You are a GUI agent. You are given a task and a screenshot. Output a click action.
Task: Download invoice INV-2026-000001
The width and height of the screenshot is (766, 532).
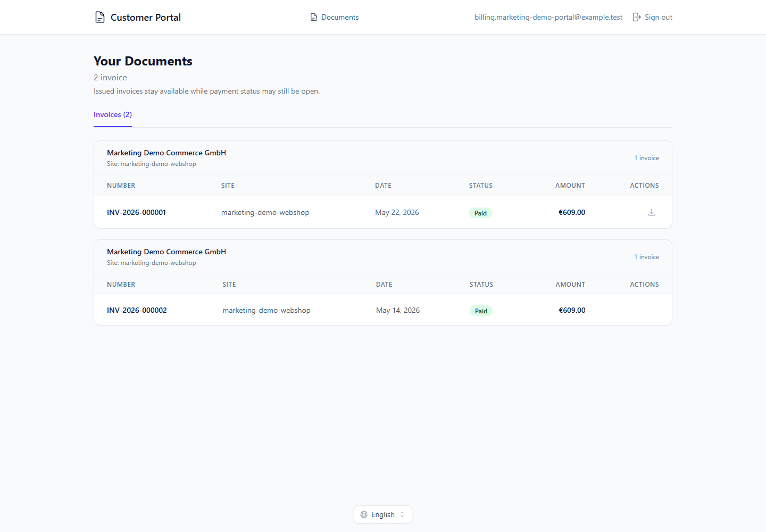point(652,212)
